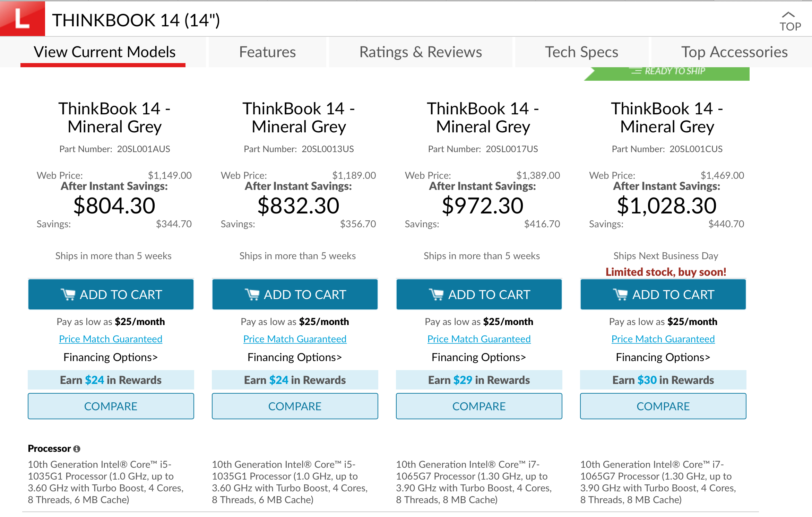Expand Financing Options for 20SL001CUS model
This screenshot has width=812, height=517.
tap(663, 357)
